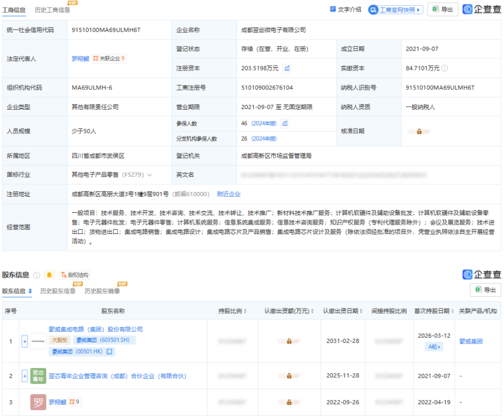Click 2022-04-19 first holding date cell
The width and height of the screenshot is (504, 420).
pyautogui.click(x=434, y=402)
